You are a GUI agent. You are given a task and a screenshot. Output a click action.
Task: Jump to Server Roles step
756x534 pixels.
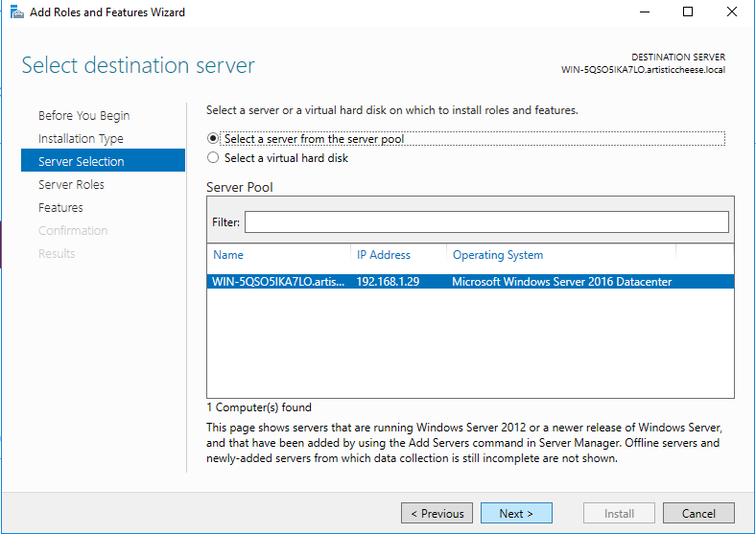[x=71, y=185]
